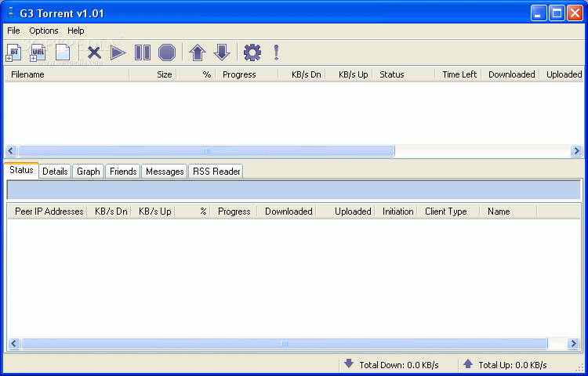The height and width of the screenshot is (376, 588).
Task: Click torrent list horizontal scrollbar thumb
Action: pyautogui.click(x=206, y=151)
